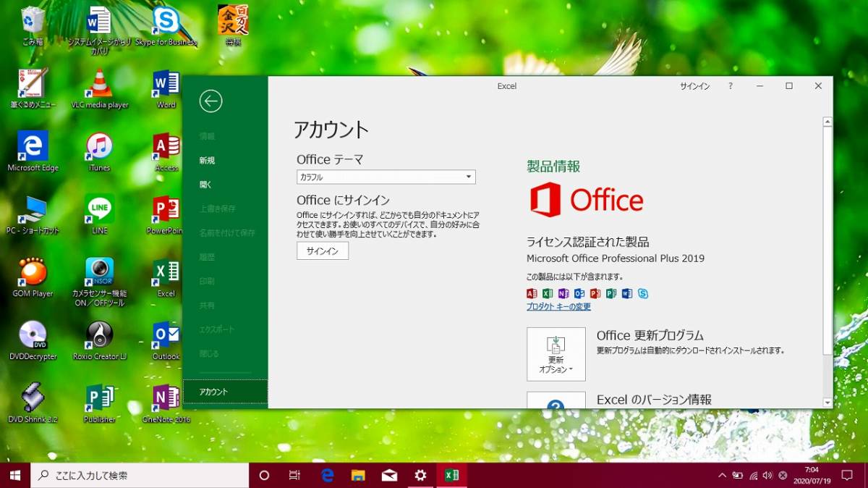Viewport: 868px width, 488px height.
Task: Click the scroll down arrow in Excel
Action: click(827, 403)
